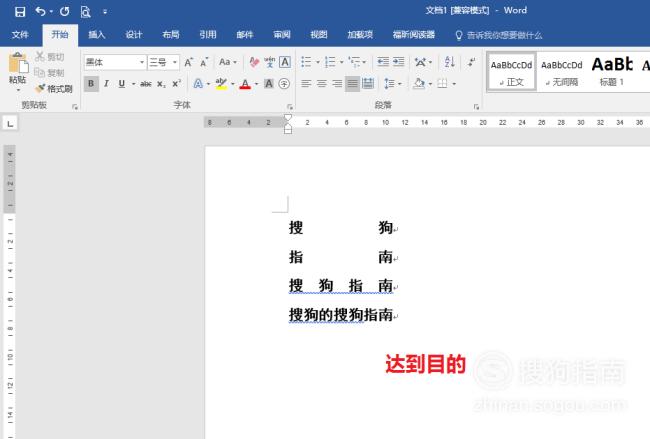Image resolution: width=650 pixels, height=439 pixels.
Task: Switch to the 视图 tab
Action: [319, 34]
